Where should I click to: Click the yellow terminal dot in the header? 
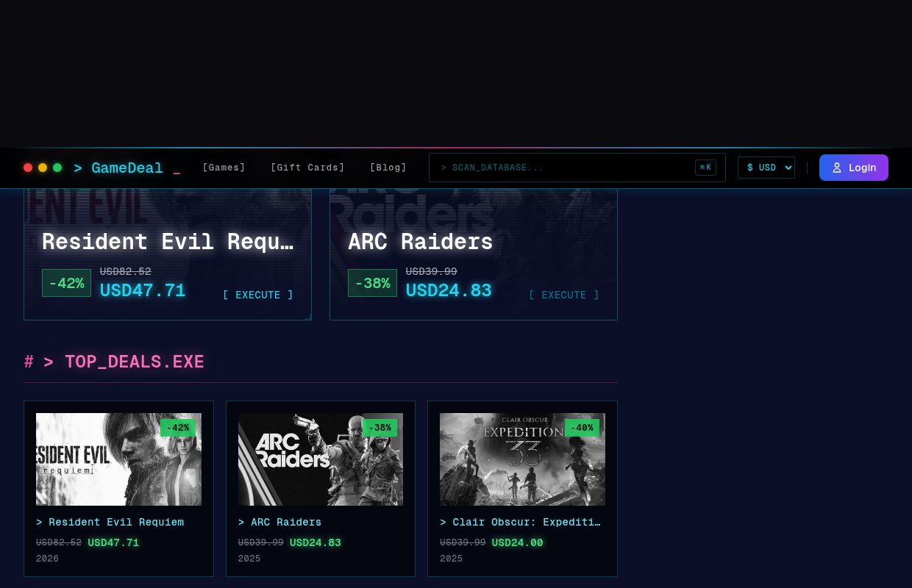coord(43,167)
